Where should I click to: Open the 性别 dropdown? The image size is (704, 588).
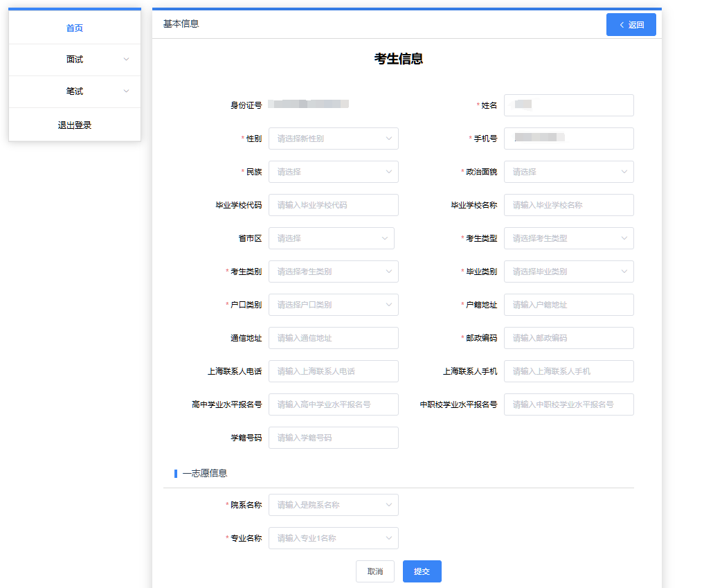333,139
